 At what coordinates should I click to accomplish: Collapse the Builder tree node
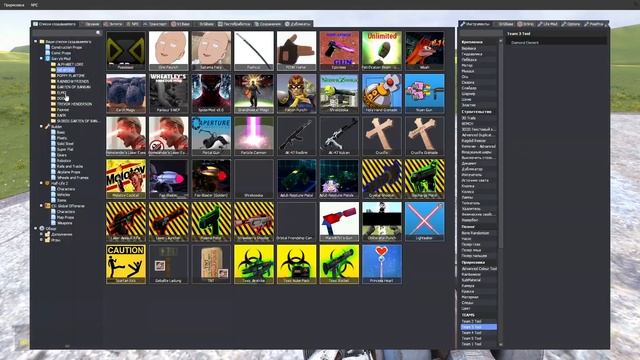tap(41, 127)
